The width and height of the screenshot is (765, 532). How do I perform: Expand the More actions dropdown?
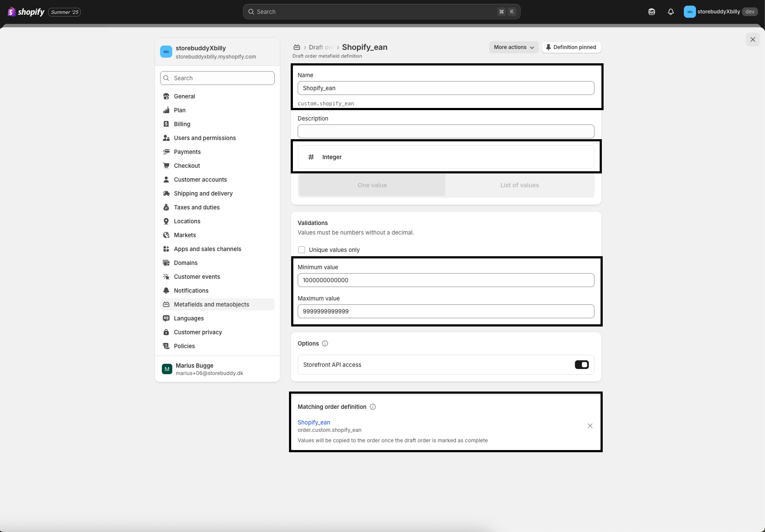514,47
